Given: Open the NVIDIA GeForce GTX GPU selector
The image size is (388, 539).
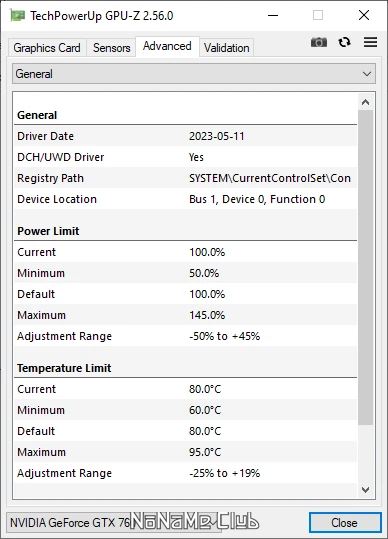Looking at the screenshot, I should 113,522.
